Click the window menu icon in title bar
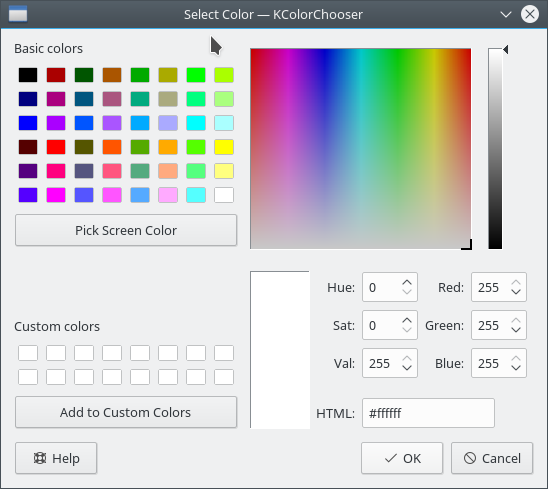This screenshot has height=489, width=548. (18, 14)
